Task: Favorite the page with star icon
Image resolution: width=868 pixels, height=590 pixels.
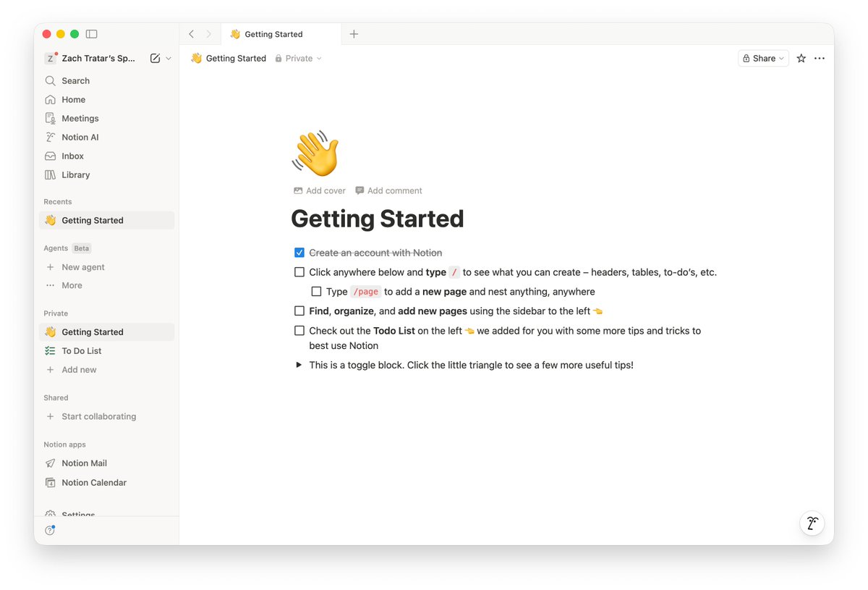Action: pyautogui.click(x=801, y=59)
